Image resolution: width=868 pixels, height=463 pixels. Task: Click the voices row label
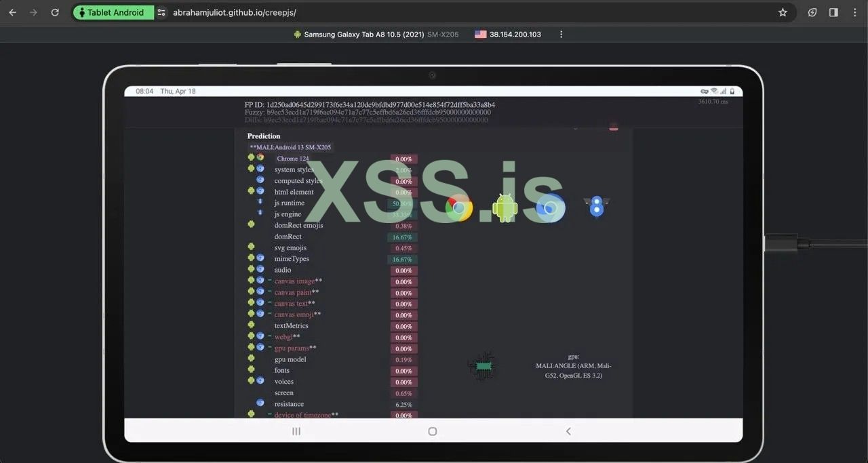coord(284,382)
